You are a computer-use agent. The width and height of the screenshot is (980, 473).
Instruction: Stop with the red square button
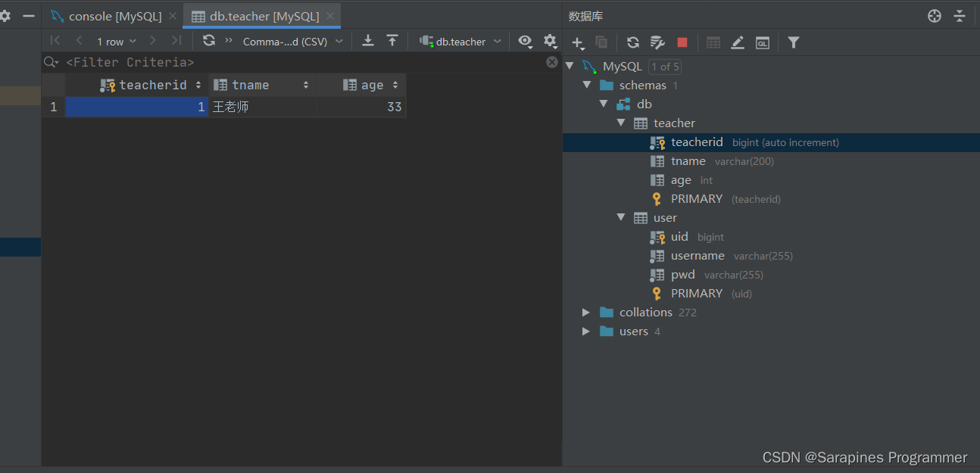click(682, 42)
